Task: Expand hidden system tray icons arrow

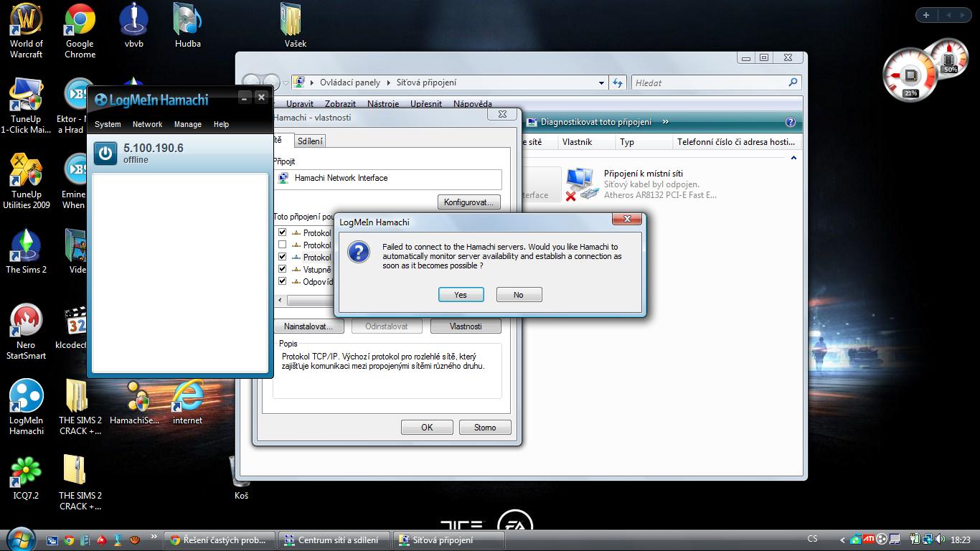Action: coord(842,540)
